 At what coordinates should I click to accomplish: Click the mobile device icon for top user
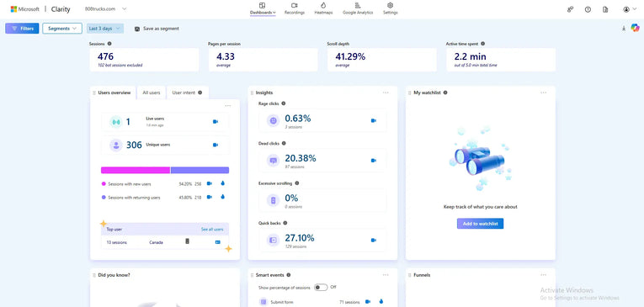(187, 241)
